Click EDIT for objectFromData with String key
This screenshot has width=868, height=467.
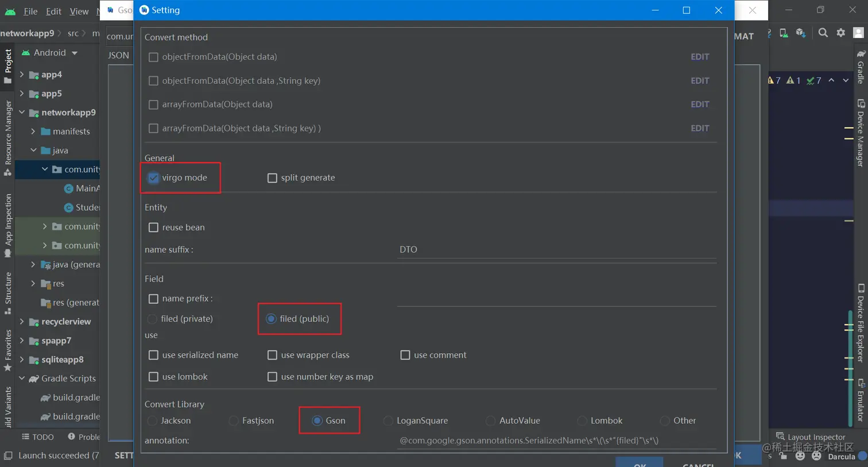[700, 81]
